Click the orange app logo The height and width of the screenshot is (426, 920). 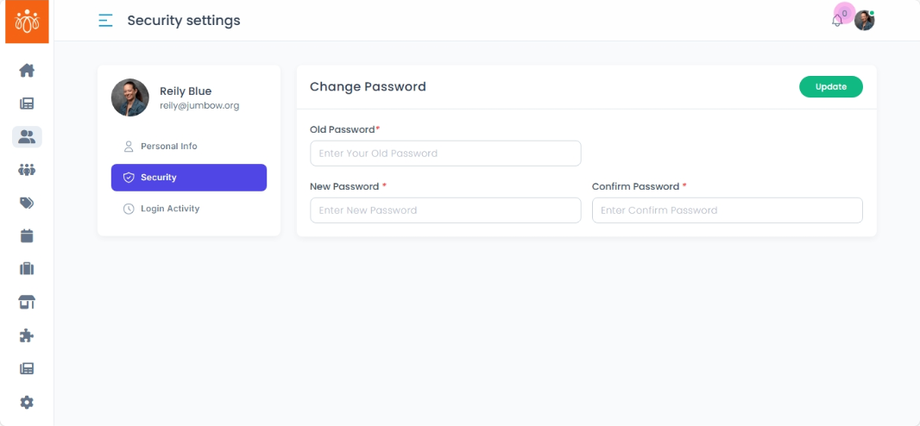pyautogui.click(x=27, y=21)
